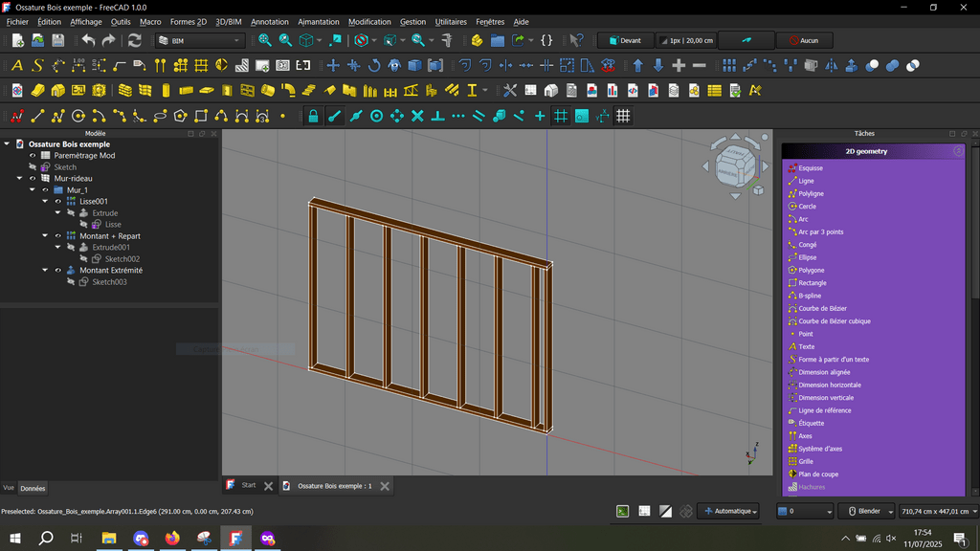Open the Python console from status bar

622,511
